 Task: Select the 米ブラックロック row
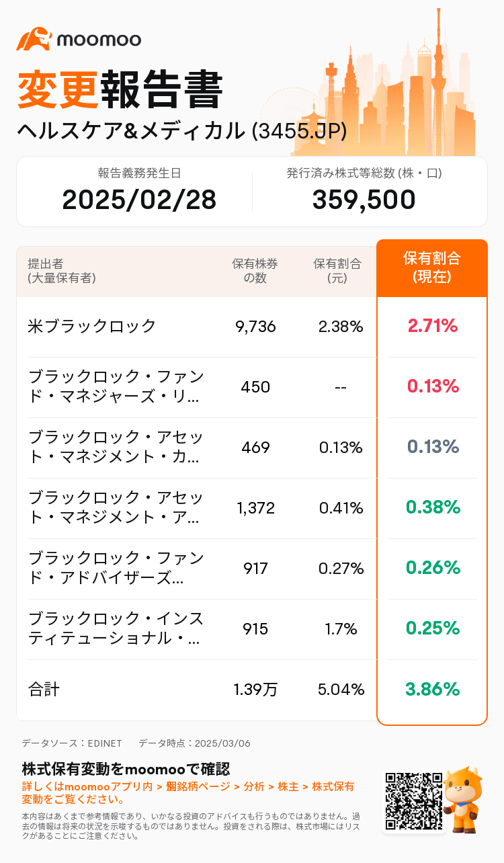92,327
